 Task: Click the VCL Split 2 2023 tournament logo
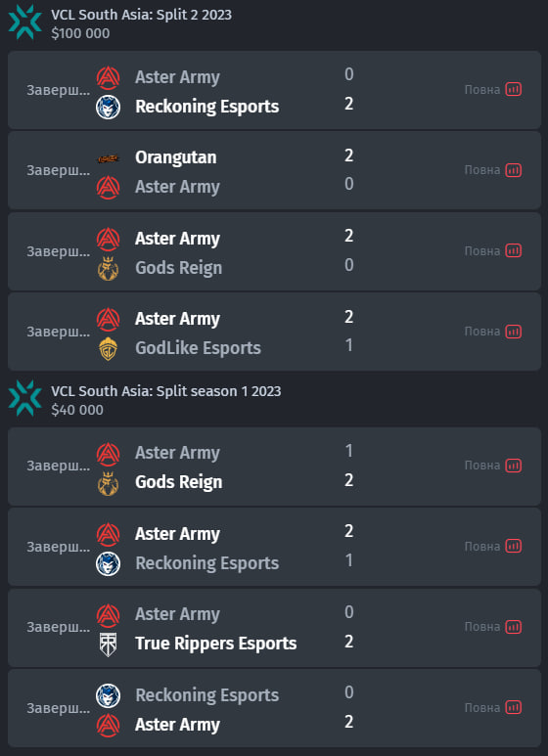pyautogui.click(x=25, y=22)
